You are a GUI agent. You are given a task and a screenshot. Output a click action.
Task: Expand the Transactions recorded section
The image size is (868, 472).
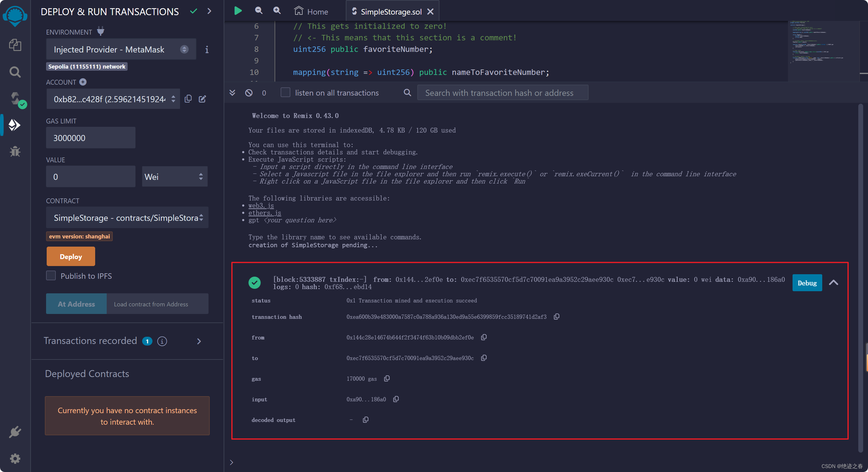pos(200,341)
